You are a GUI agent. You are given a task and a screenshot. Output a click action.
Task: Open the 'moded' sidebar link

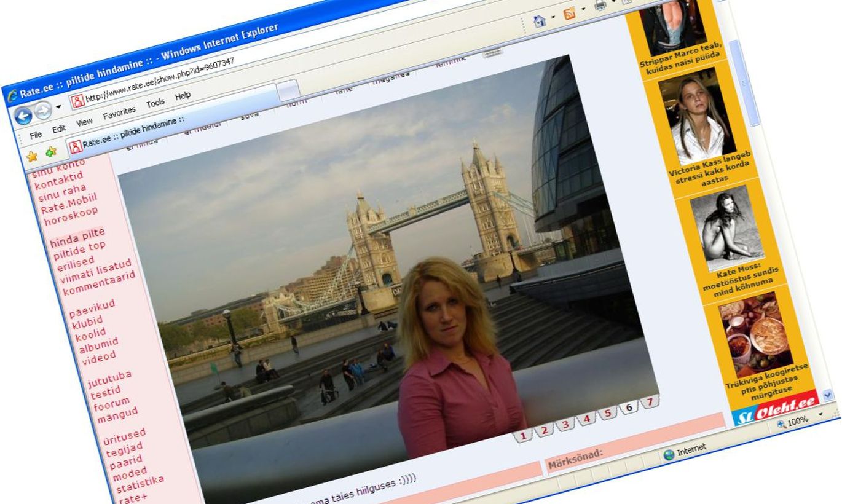click(x=130, y=474)
